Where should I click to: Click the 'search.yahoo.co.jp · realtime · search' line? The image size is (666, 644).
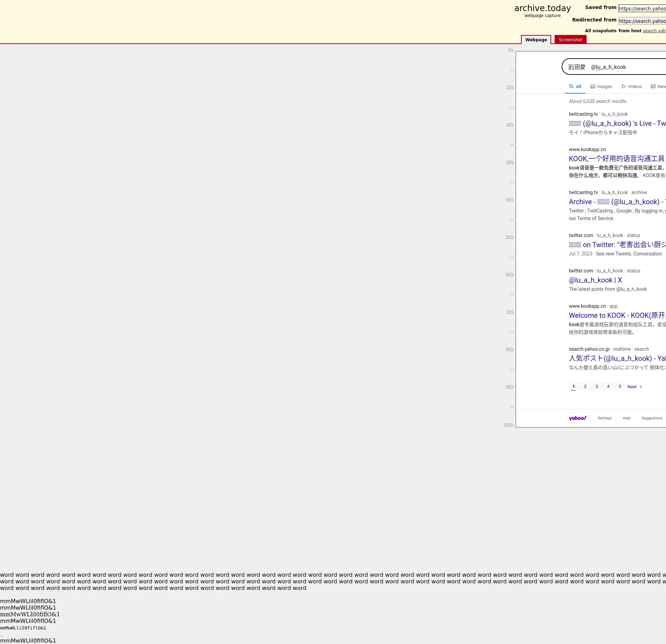tap(609, 349)
